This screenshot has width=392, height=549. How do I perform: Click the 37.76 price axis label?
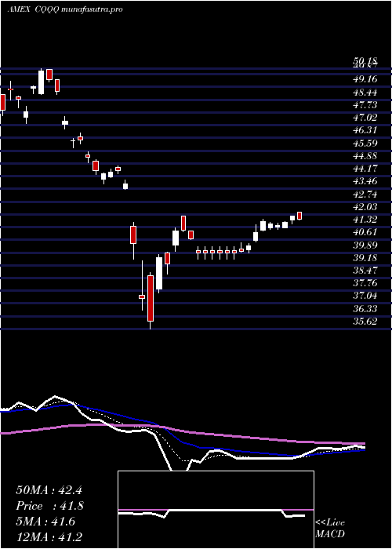click(365, 282)
